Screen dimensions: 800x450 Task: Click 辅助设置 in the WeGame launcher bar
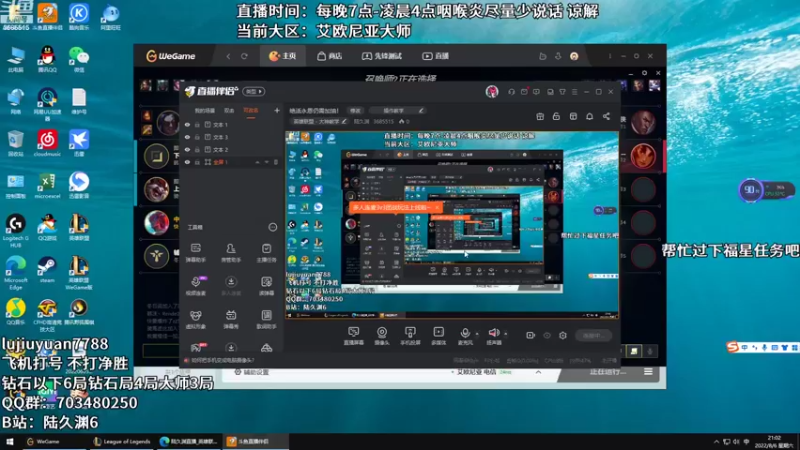click(x=252, y=372)
